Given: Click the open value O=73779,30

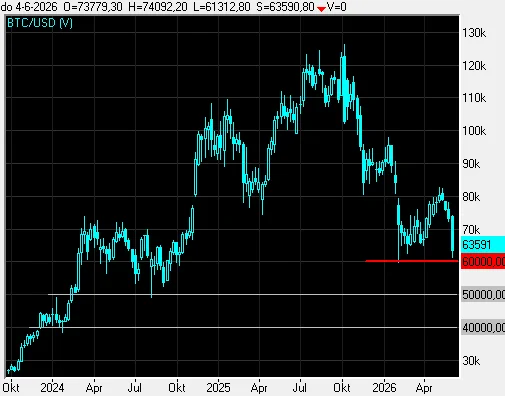Looking at the screenshot, I should tap(93, 7).
